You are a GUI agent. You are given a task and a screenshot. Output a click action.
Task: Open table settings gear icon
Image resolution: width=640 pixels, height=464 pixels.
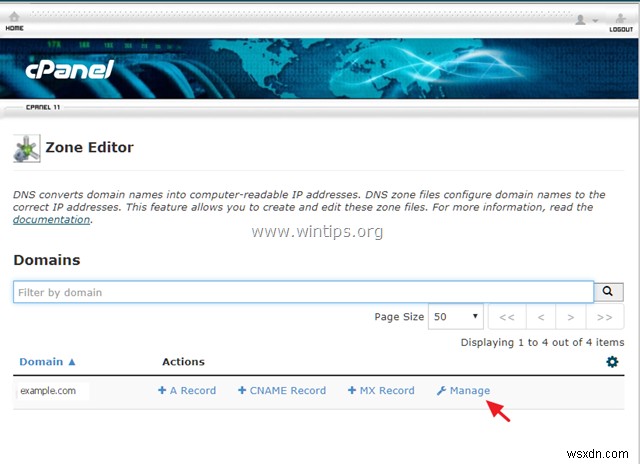(x=613, y=362)
